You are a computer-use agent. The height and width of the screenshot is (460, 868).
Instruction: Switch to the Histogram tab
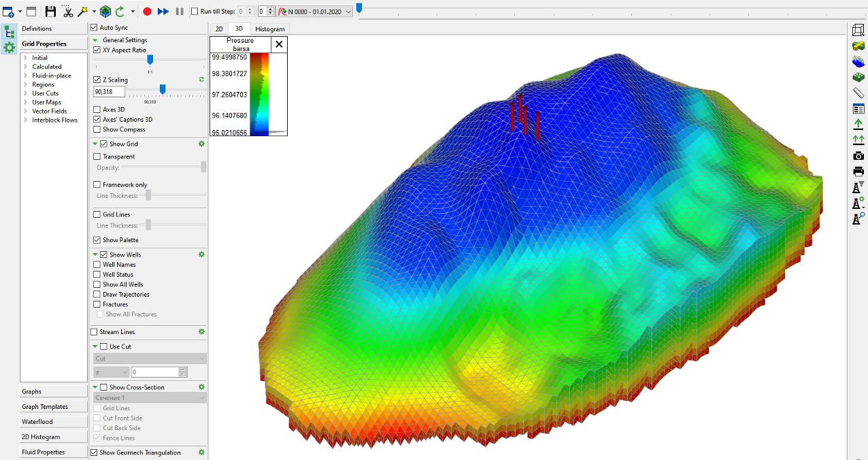(270, 29)
